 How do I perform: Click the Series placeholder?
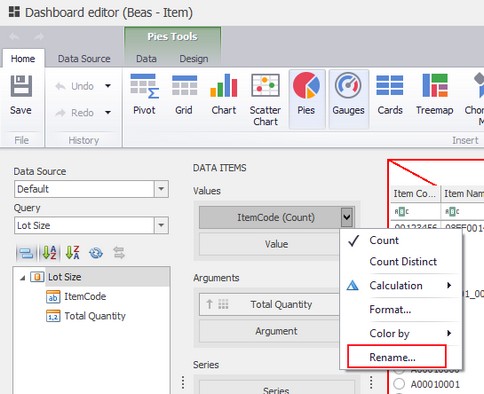point(276,388)
